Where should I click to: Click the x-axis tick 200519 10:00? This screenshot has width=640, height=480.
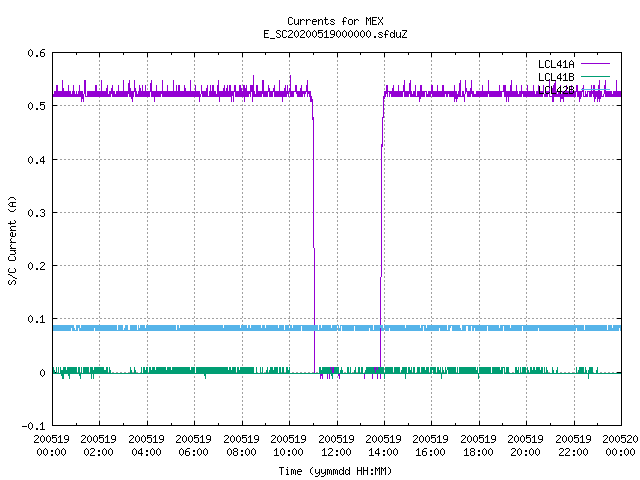289,446
